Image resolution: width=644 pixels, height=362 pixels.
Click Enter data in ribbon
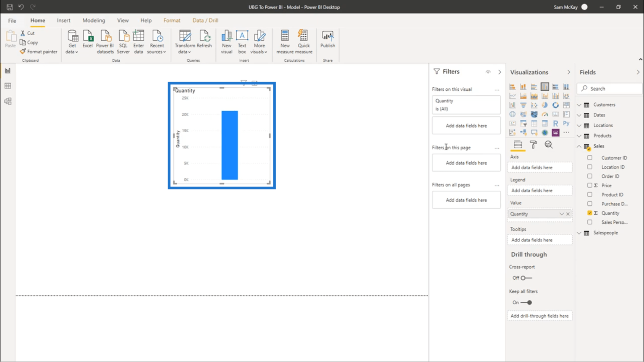[138, 42]
